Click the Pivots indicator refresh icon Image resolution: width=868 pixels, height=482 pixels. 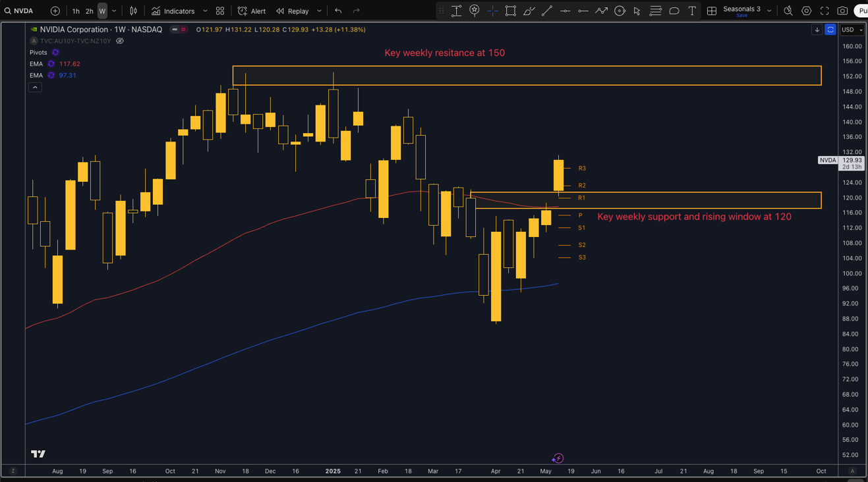tap(55, 52)
